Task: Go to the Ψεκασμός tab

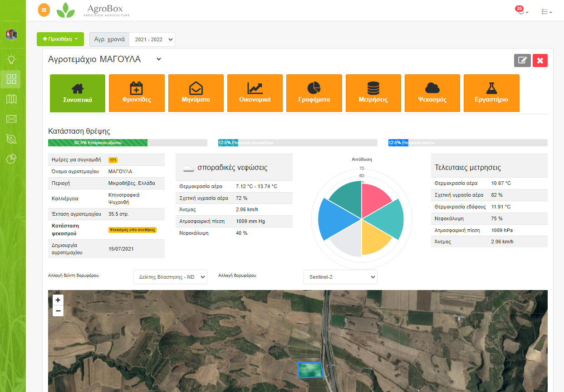Action: point(432,93)
